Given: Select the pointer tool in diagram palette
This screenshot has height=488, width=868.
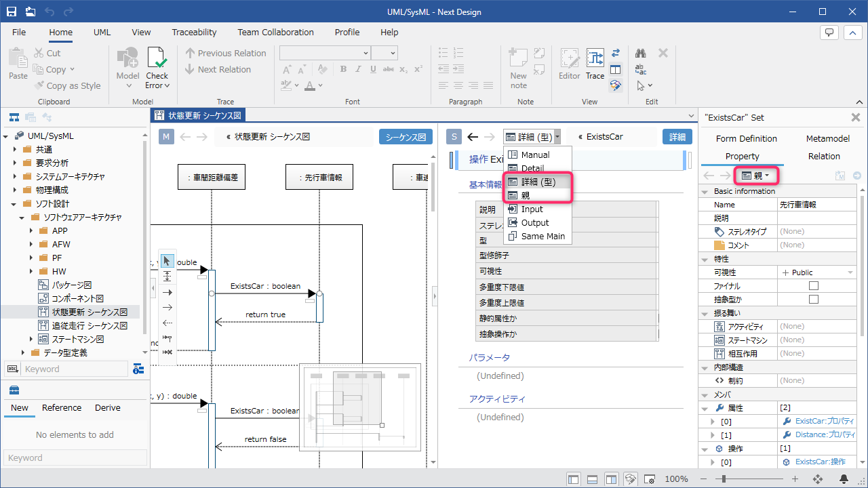Looking at the screenshot, I should coord(167,261).
